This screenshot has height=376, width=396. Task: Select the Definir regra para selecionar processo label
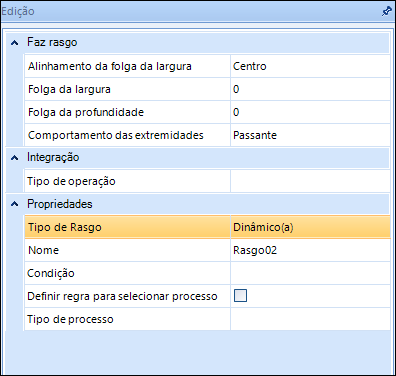122,296
